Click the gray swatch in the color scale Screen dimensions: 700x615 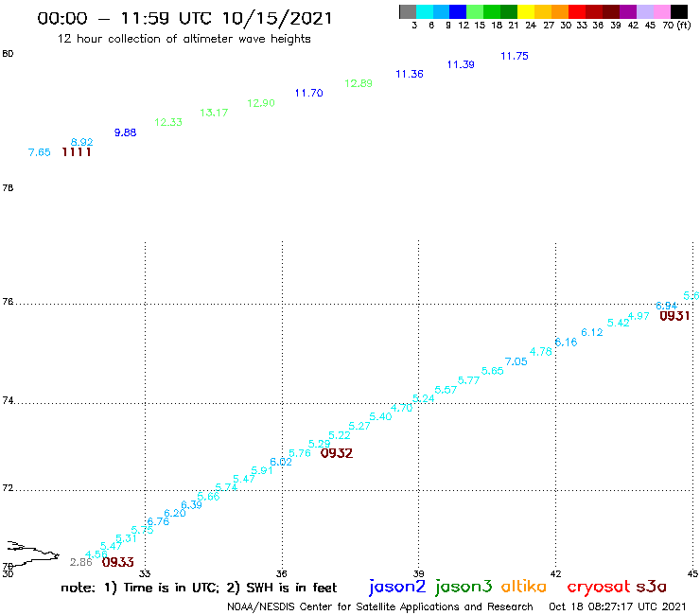[x=408, y=11]
